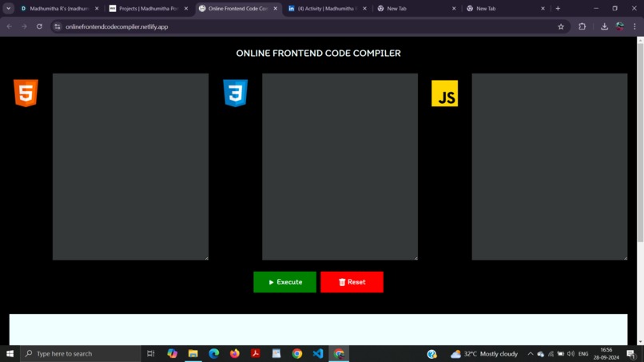Open Firefox from the taskbar
This screenshot has width=644, height=362.
(x=235, y=353)
